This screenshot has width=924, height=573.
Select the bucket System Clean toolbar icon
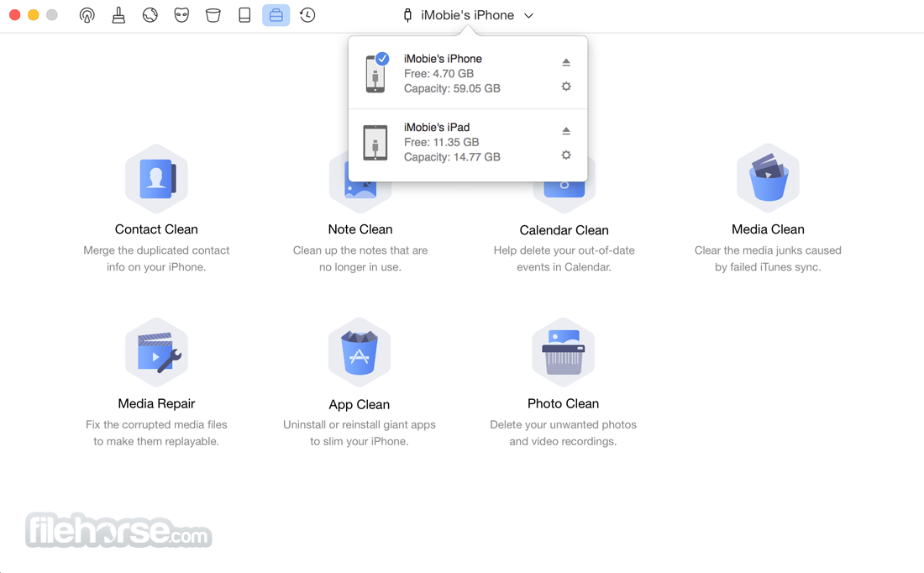coord(213,15)
